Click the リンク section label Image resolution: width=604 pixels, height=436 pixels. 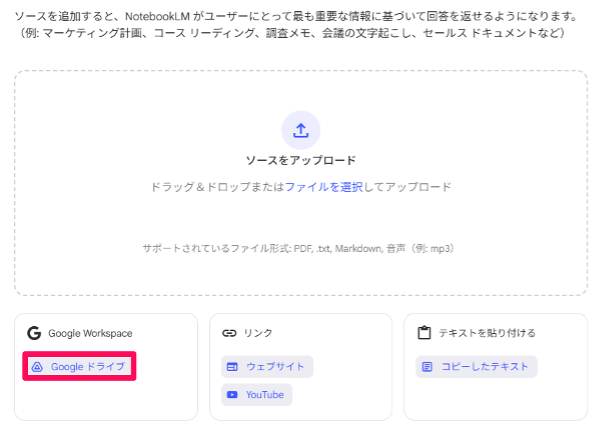pos(258,333)
